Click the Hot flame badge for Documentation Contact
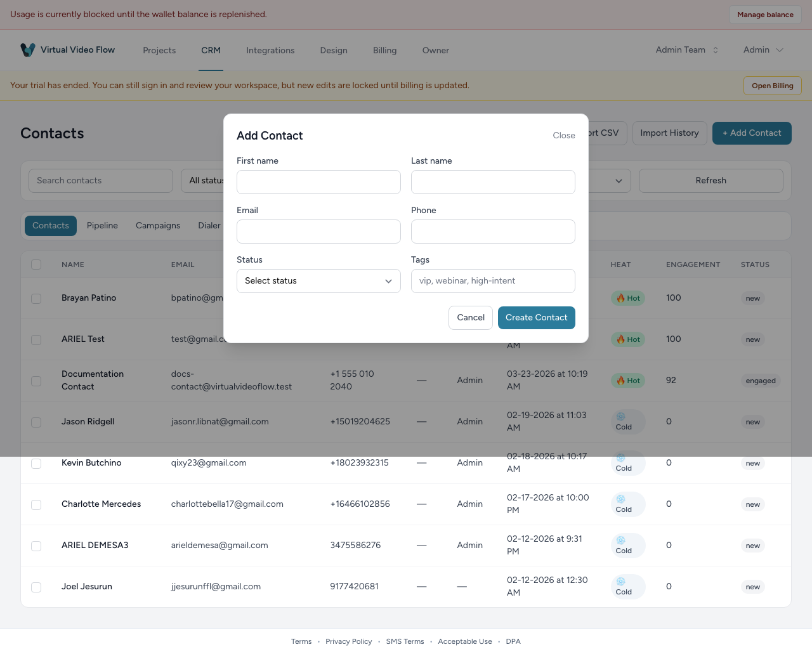 [628, 381]
